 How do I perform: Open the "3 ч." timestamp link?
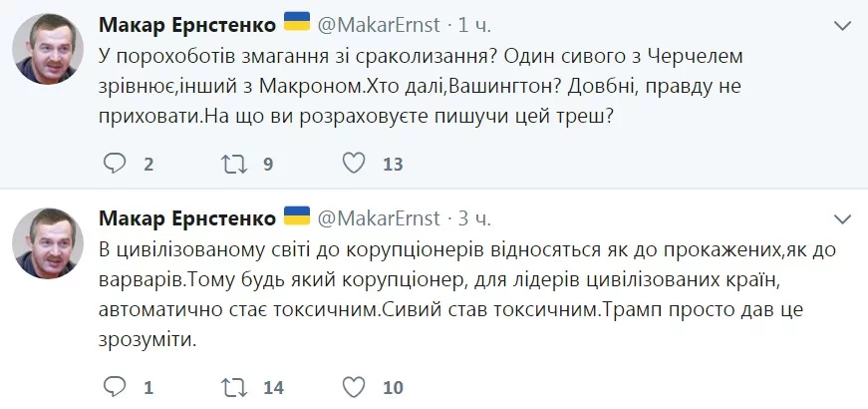[468, 217]
